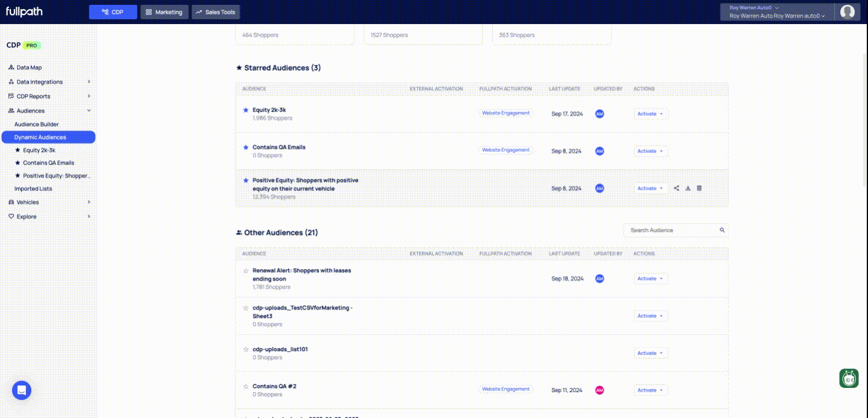This screenshot has height=418, width=868.
Task: Delete the Positive Equity audience via trash icon
Action: click(x=699, y=188)
